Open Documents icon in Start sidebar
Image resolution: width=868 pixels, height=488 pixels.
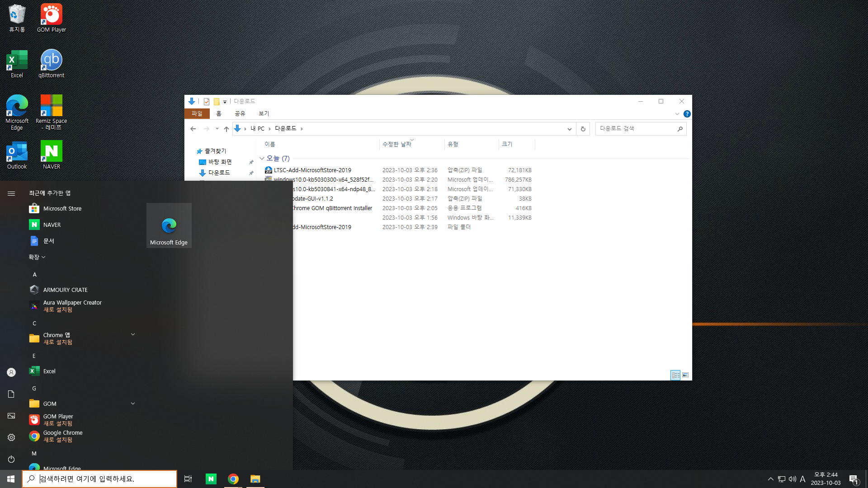click(x=11, y=394)
